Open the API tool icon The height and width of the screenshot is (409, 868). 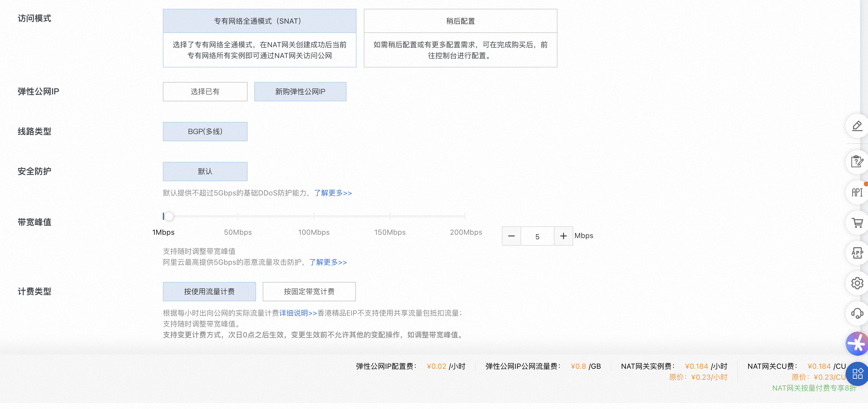(x=857, y=192)
